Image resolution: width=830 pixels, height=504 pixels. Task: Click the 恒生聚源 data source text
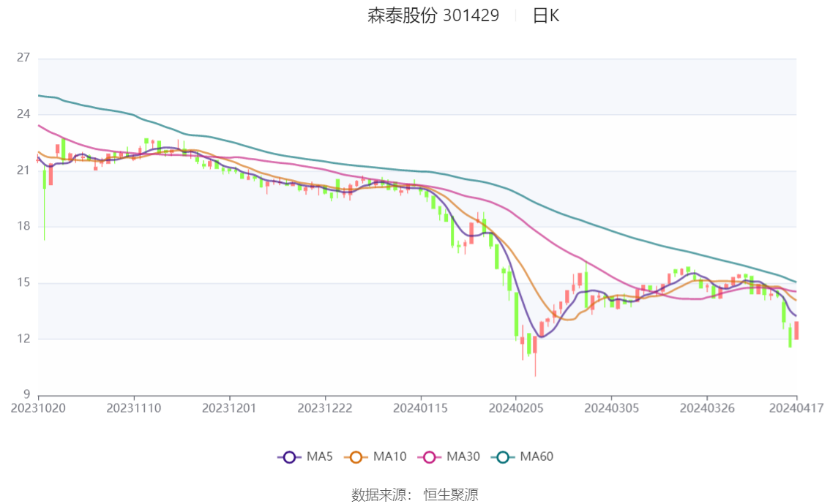click(x=451, y=494)
